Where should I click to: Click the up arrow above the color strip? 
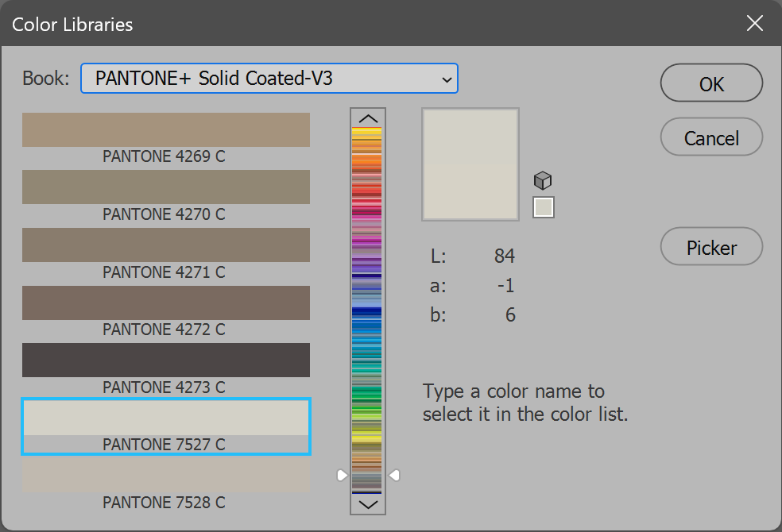[x=368, y=118]
